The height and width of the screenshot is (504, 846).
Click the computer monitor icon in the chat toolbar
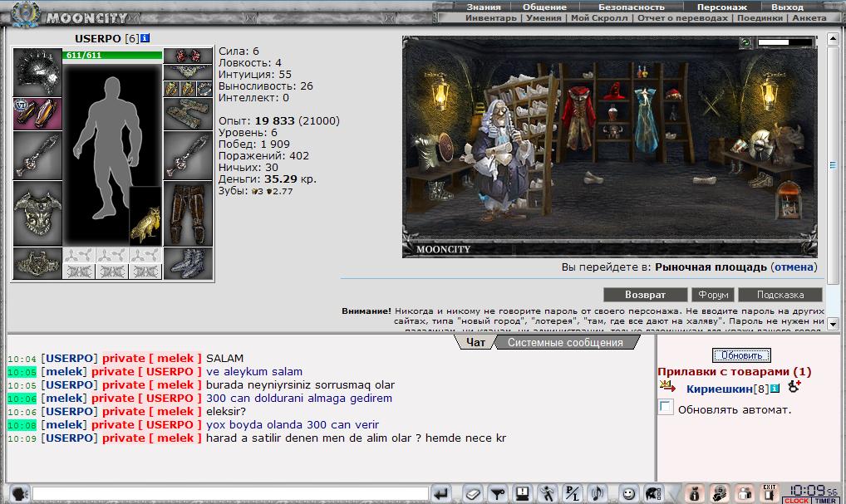point(522,493)
